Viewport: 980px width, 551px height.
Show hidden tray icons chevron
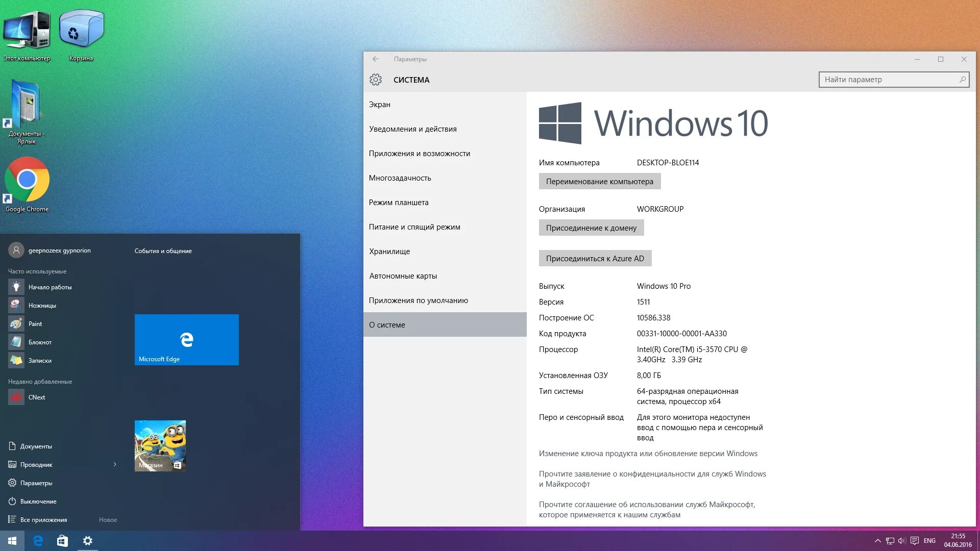(x=877, y=541)
